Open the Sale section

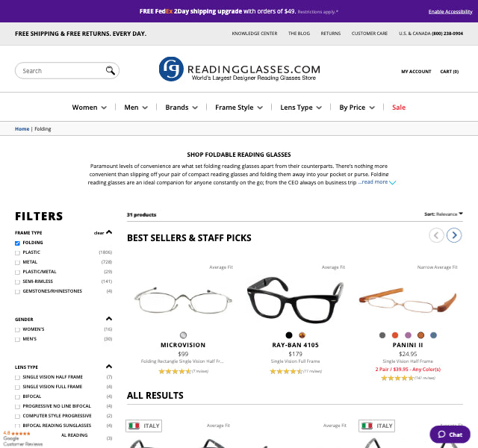399,108
